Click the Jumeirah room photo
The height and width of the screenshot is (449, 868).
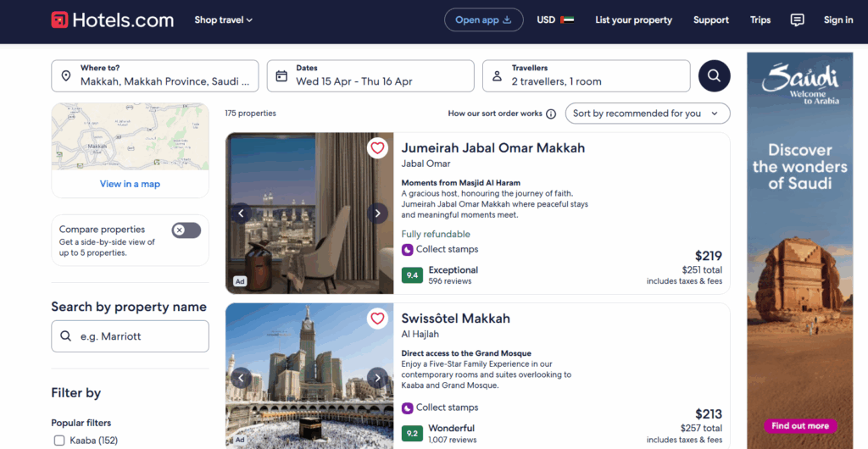[x=309, y=213]
